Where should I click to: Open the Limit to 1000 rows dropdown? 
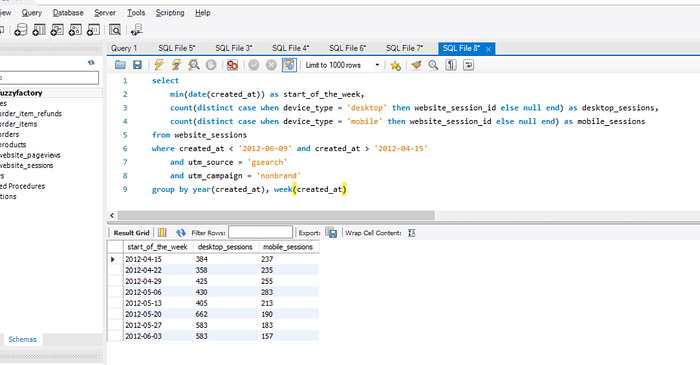[342, 65]
